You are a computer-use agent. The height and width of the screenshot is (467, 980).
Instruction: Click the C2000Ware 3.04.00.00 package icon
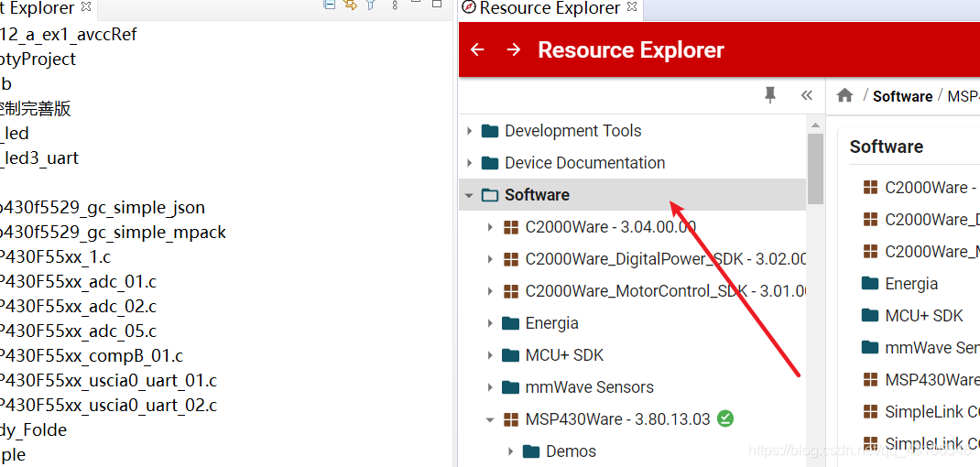pos(511,227)
